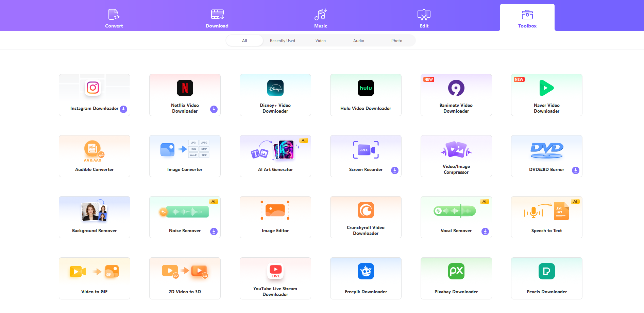The height and width of the screenshot is (313, 644).
Task: Click the AI Art Generator artwork icon
Action: pyautogui.click(x=275, y=150)
